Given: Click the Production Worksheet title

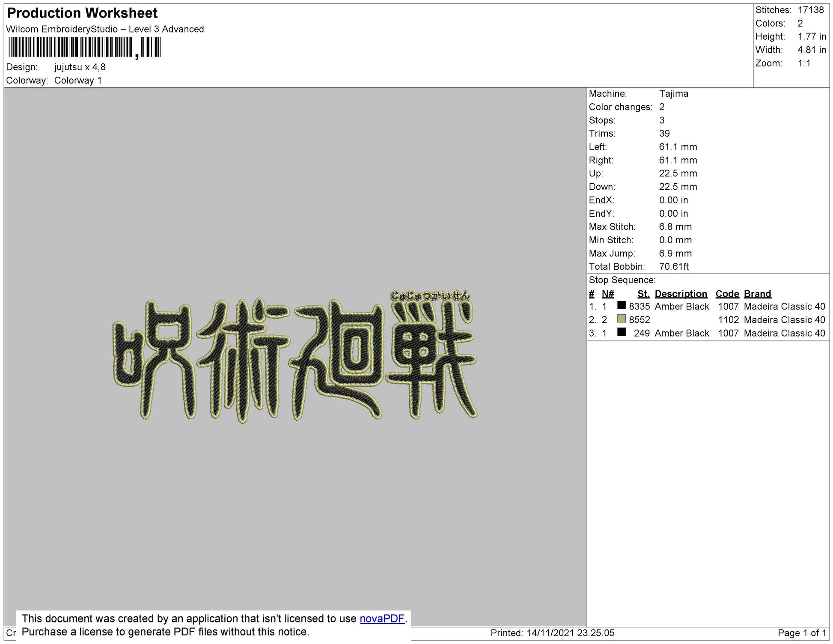Looking at the screenshot, I should click(x=81, y=13).
